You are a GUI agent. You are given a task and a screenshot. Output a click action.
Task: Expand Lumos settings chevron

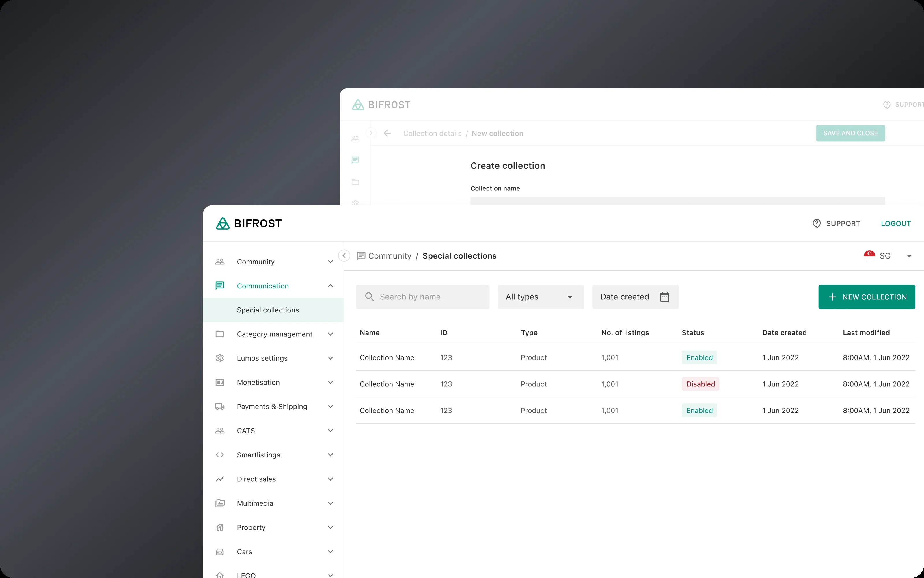[x=331, y=358]
